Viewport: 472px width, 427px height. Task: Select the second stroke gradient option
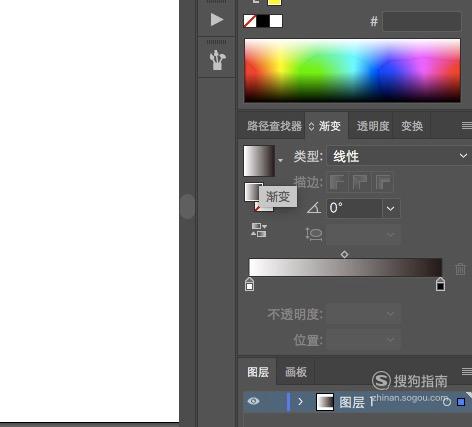coord(360,182)
